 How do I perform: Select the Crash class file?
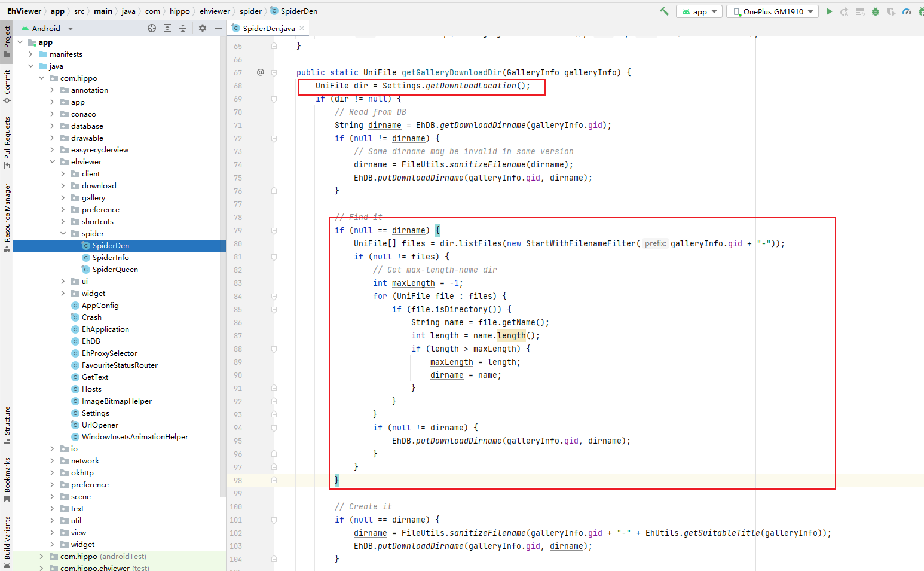click(x=91, y=317)
